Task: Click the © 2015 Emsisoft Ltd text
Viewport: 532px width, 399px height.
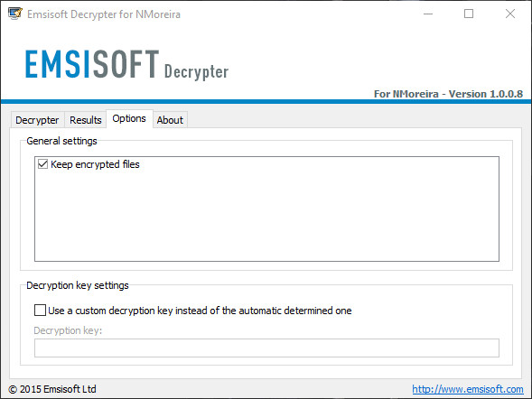Action: (x=52, y=389)
